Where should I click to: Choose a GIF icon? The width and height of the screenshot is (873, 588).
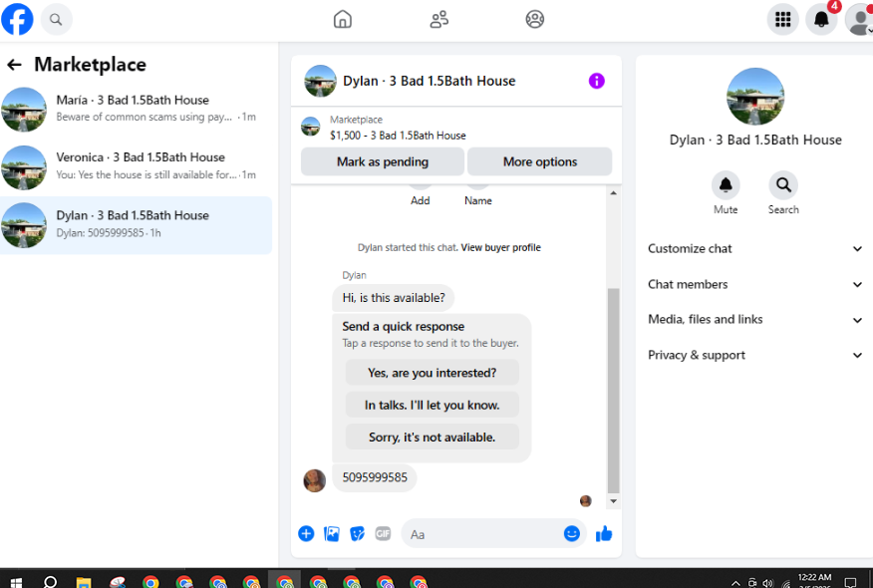pos(383,533)
